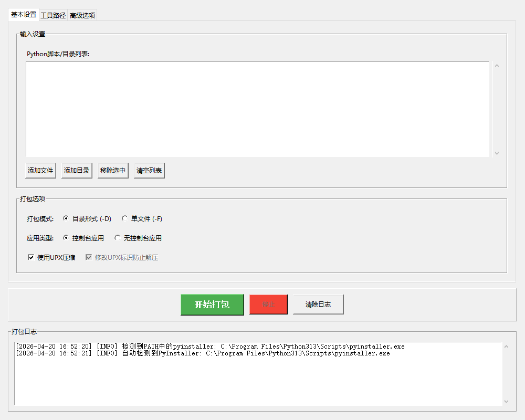Choose the 单文件 (-F) packaging mode
Image resolution: width=525 pixels, height=420 pixels.
pos(124,218)
